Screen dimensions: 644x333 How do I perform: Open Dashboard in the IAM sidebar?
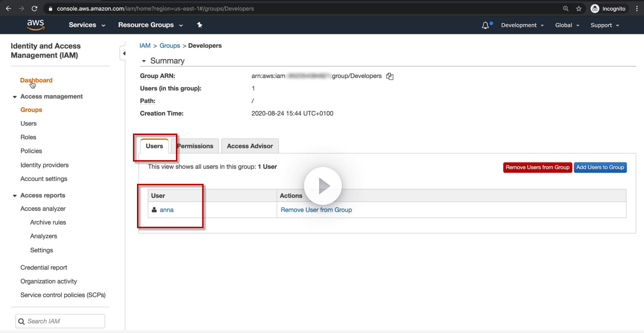pos(36,80)
